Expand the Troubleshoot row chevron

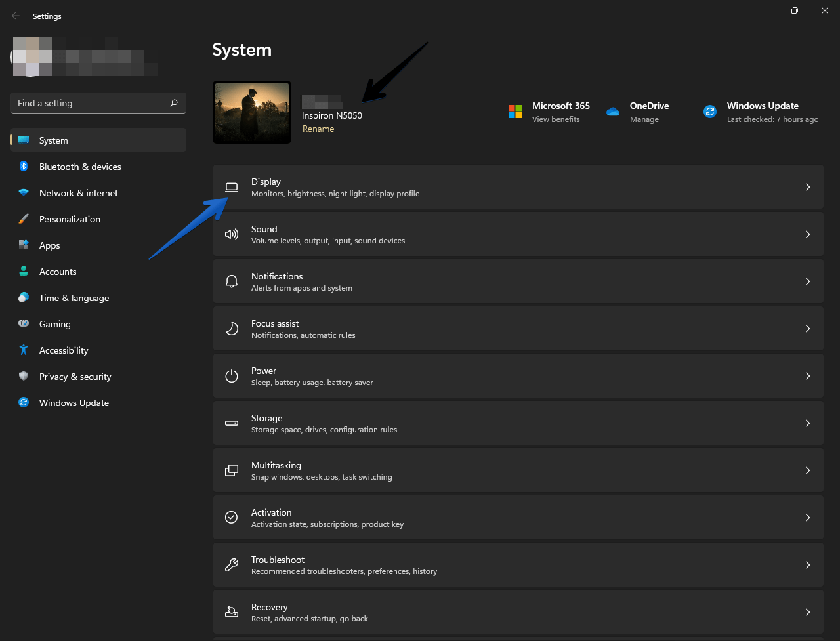pyautogui.click(x=808, y=565)
